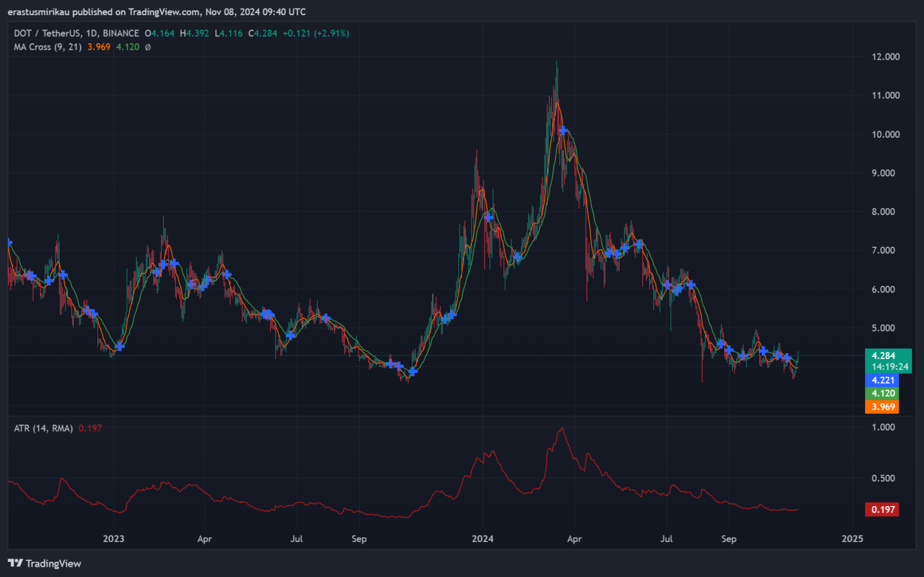Click the orange 3.969 price axis tag

(x=882, y=407)
